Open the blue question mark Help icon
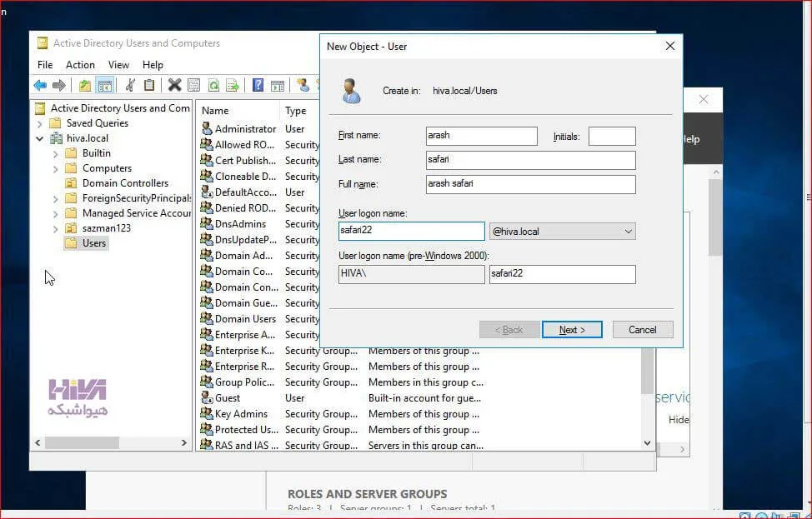 (258, 85)
